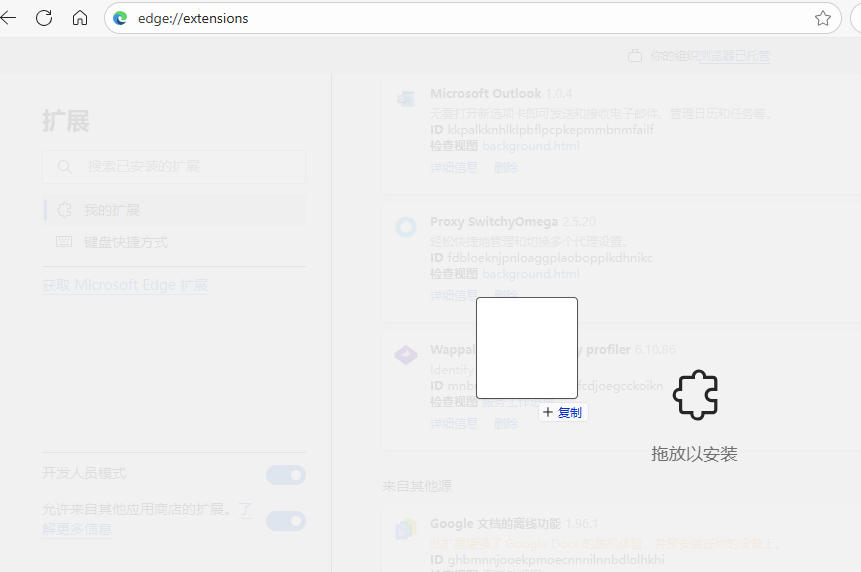Click the puzzle icon beside 我的扩展

[x=64, y=210]
